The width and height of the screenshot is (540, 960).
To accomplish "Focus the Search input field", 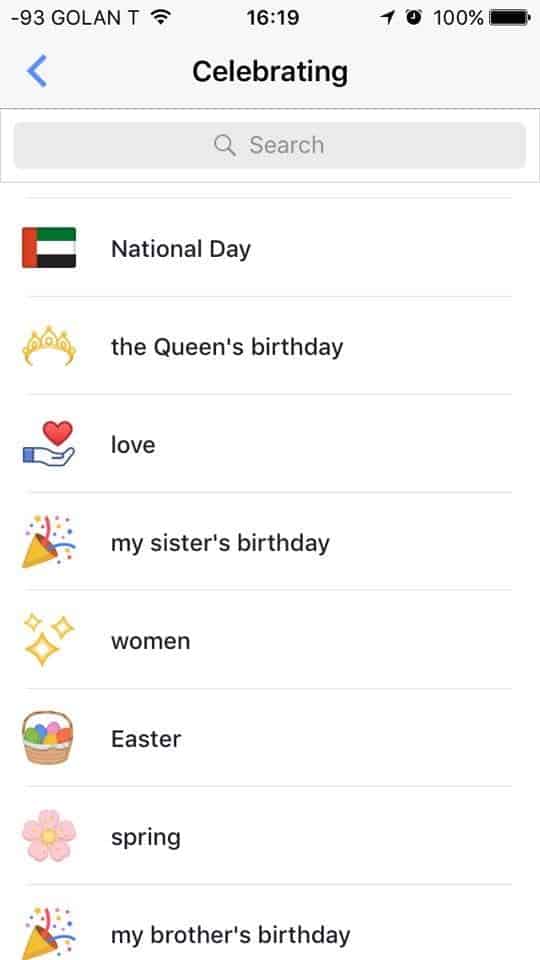I will pyautogui.click(x=270, y=145).
